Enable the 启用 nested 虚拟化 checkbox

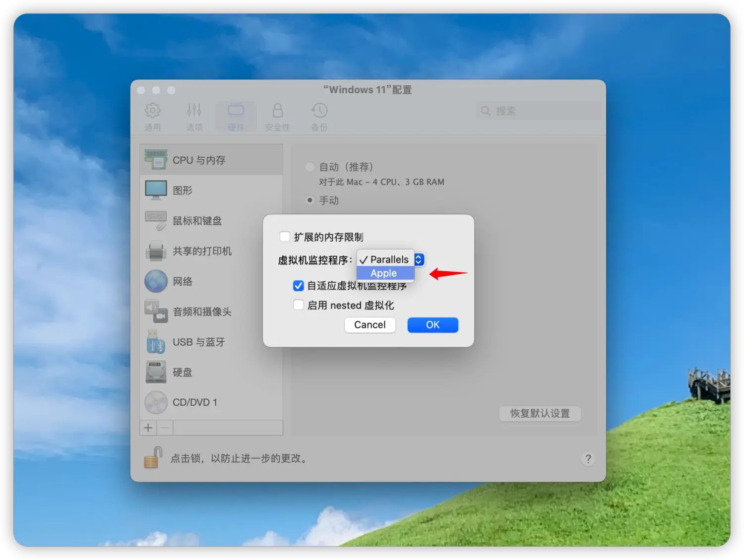tap(298, 305)
